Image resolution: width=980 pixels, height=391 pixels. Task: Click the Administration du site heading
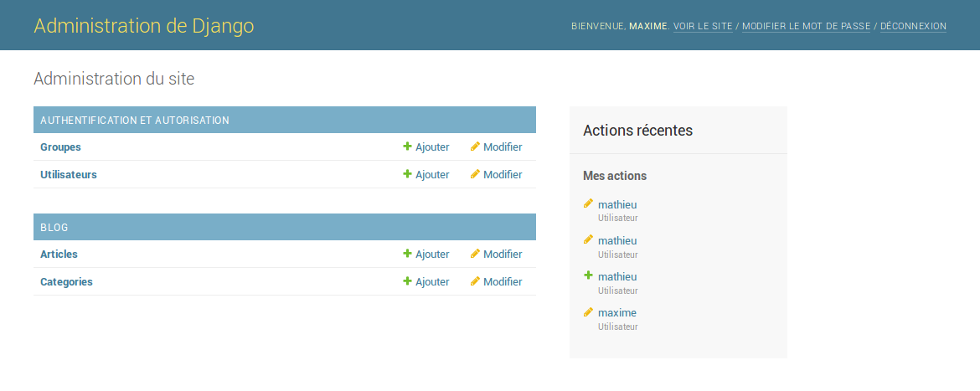114,79
